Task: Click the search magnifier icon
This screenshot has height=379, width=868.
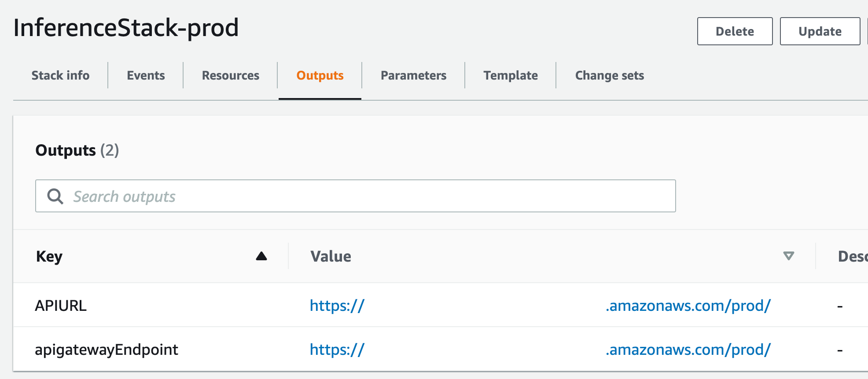Action: coord(55,196)
